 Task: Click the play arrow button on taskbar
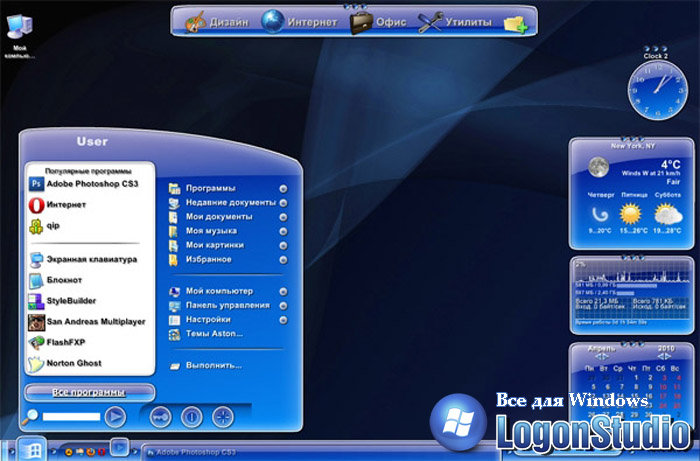[119, 447]
